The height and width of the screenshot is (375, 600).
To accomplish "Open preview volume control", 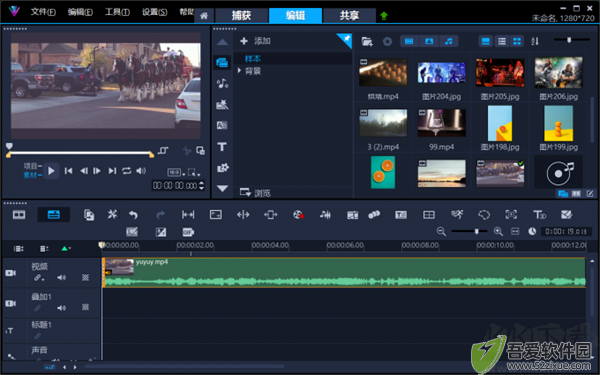I will pos(141,171).
